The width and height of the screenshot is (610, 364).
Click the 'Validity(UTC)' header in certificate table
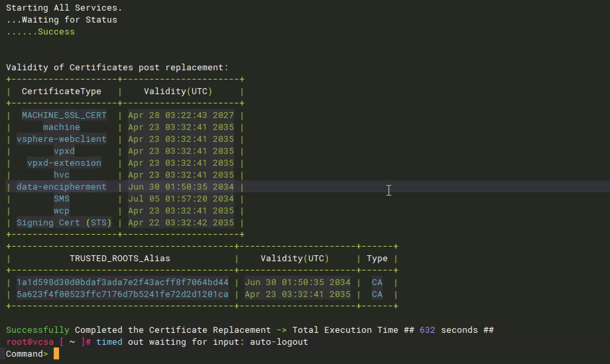pos(178,91)
